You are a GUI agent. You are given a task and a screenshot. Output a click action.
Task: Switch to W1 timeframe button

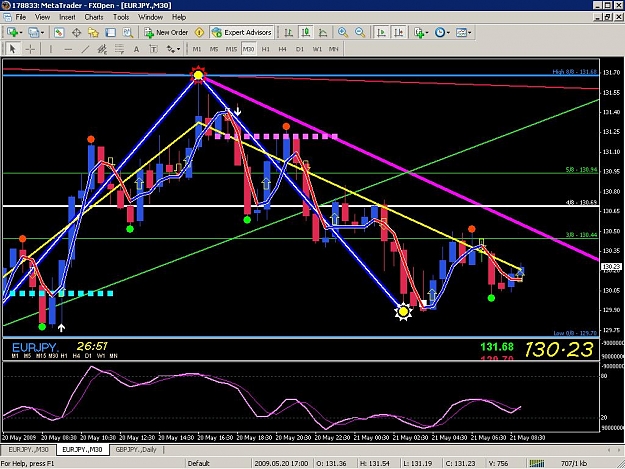tap(317, 49)
